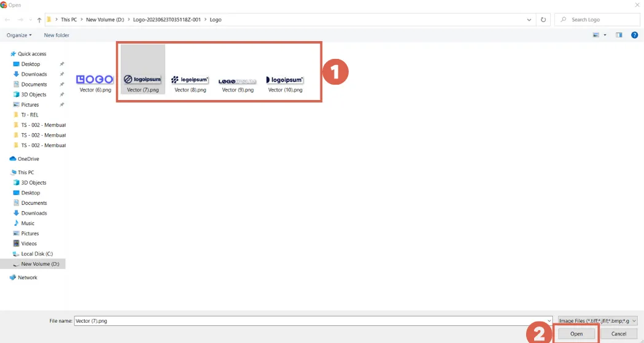Open Network in the sidebar
644x343 pixels.
[x=27, y=277]
